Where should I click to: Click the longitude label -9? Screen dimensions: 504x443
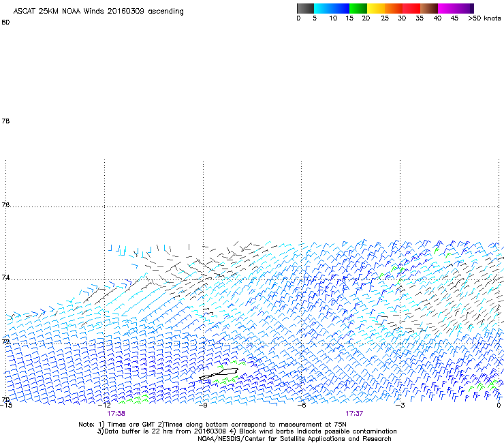coord(203,405)
